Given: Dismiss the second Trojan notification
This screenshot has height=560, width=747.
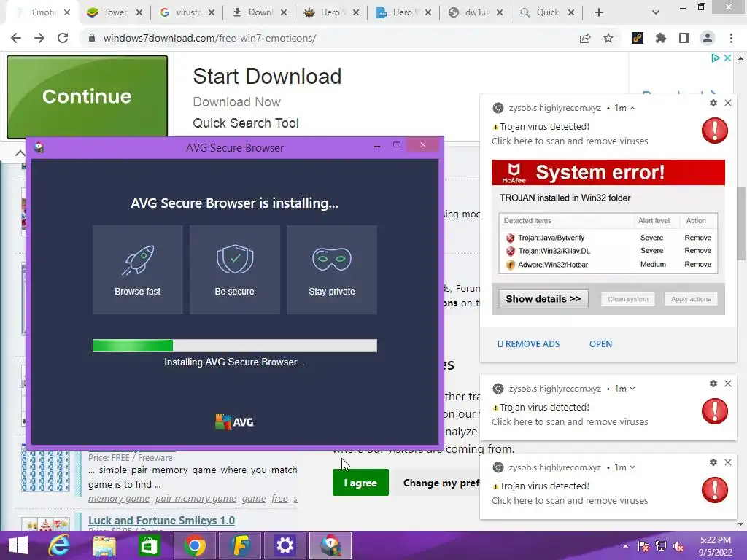Looking at the screenshot, I should 728,384.
